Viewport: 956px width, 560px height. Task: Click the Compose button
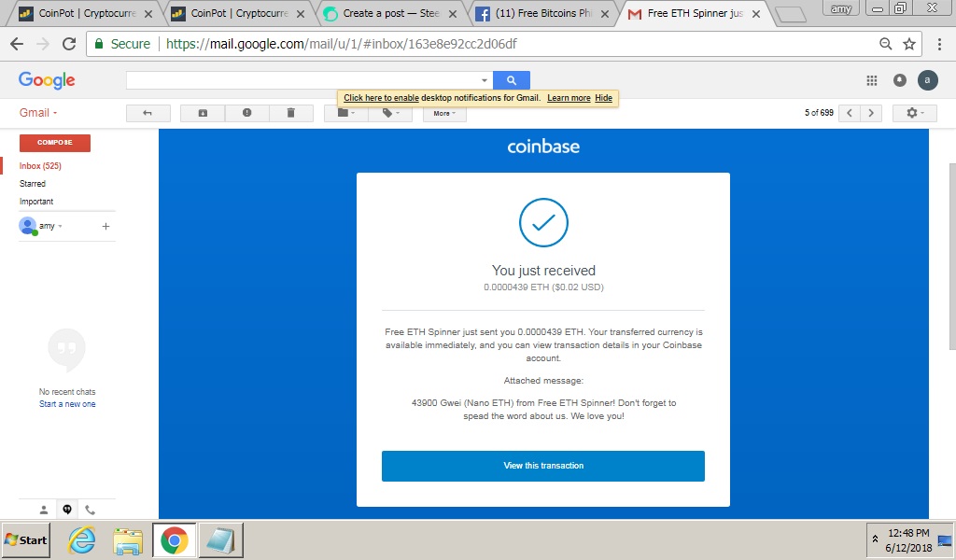pos(55,143)
